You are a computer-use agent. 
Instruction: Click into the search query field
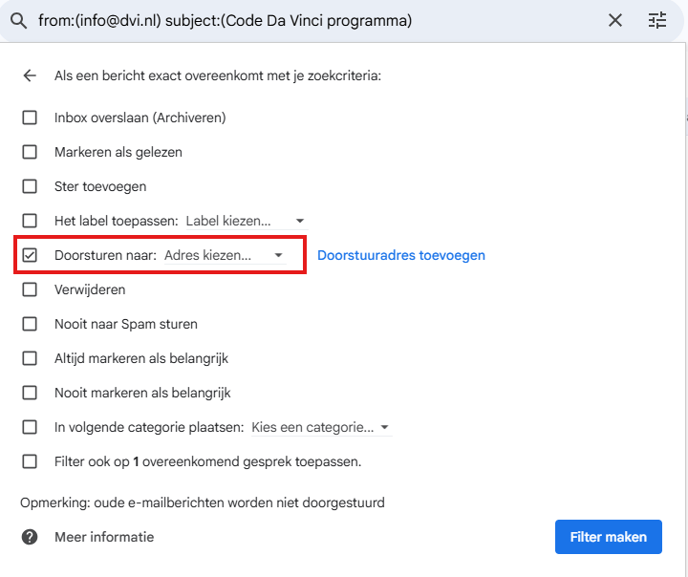coord(300,20)
